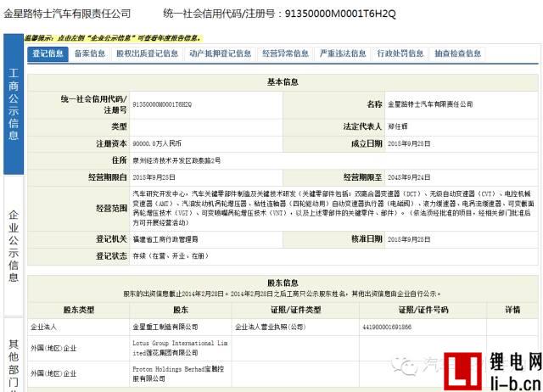Image resolution: width=543 pixels, height=392 pixels.
Task: Click license number 441900001691866
Action: (387, 327)
